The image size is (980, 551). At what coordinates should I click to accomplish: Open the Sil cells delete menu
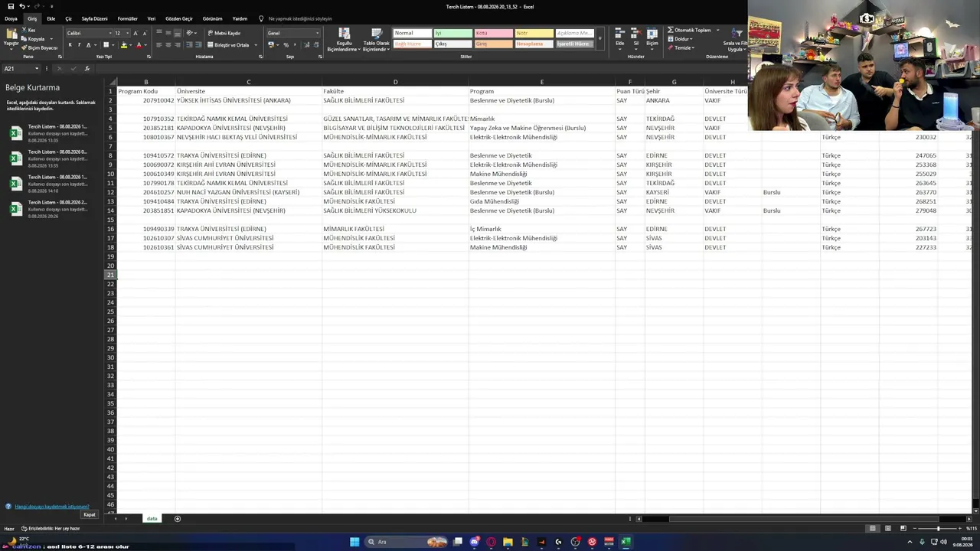[x=635, y=38]
